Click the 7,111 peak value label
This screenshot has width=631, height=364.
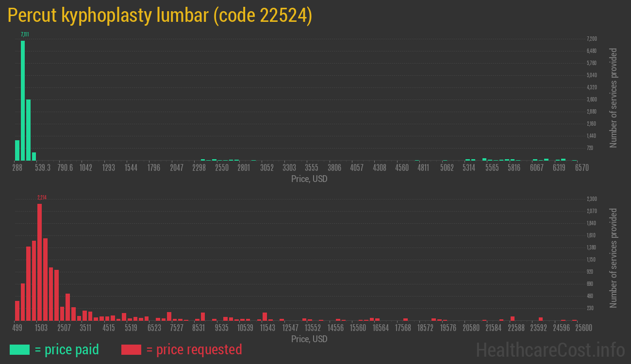[24, 34]
